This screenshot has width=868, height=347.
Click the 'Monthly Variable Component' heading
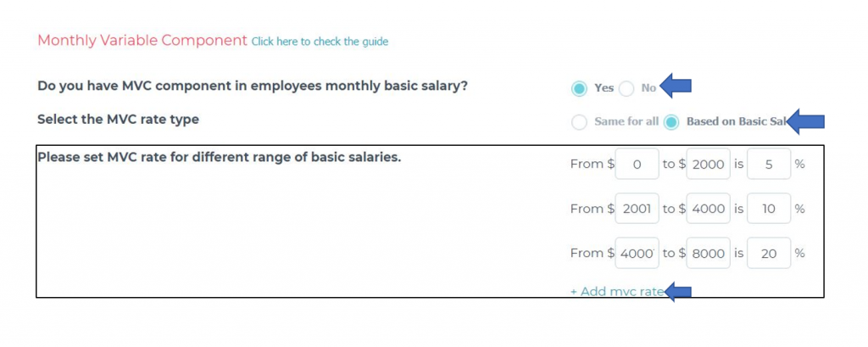pyautogui.click(x=142, y=41)
